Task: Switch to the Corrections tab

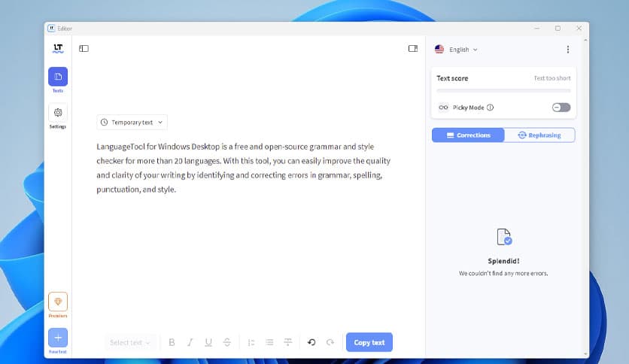Action: [468, 135]
